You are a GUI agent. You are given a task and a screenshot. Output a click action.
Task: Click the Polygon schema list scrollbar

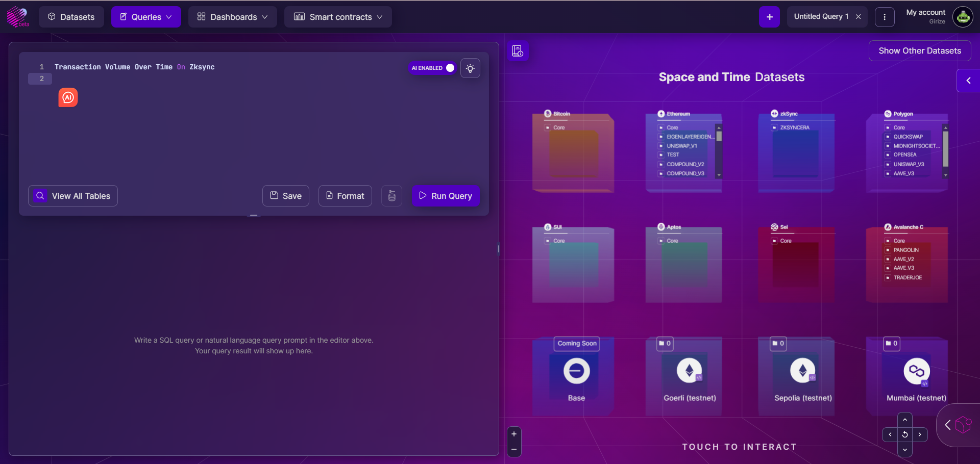(945, 148)
